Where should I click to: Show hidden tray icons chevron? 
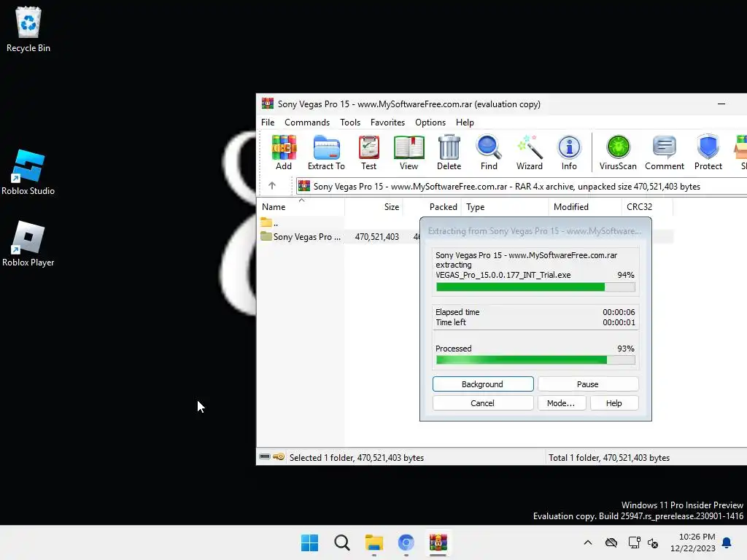coord(588,542)
